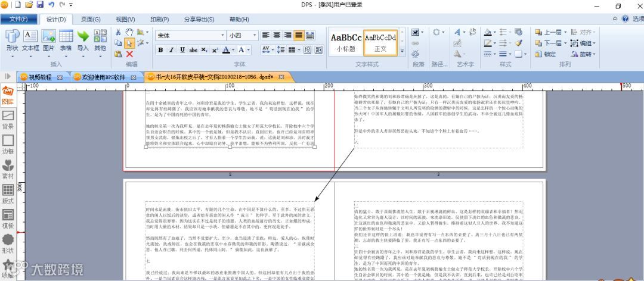Viewport: 644px width, 281px height.
Task: Switch to the 页面(G) ribbon tab
Action: 91,19
